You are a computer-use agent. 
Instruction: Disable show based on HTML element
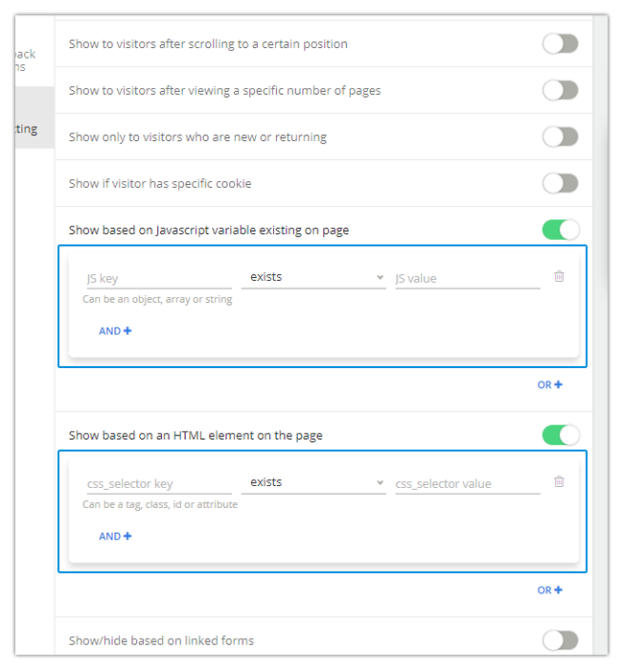561,435
